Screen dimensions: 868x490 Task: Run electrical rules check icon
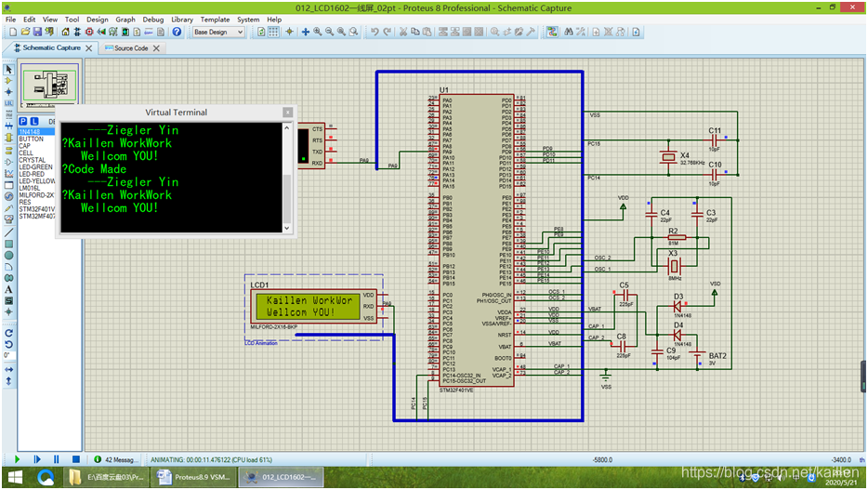coord(636,33)
